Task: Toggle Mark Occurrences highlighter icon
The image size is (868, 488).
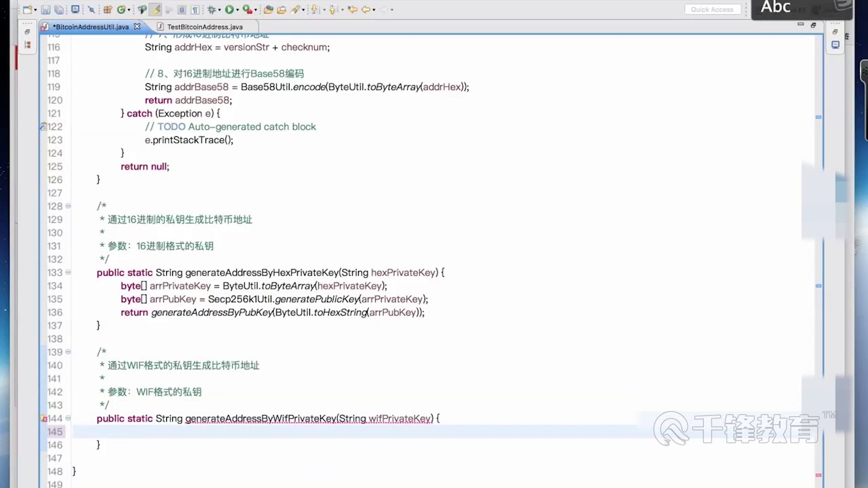Action: [156, 9]
